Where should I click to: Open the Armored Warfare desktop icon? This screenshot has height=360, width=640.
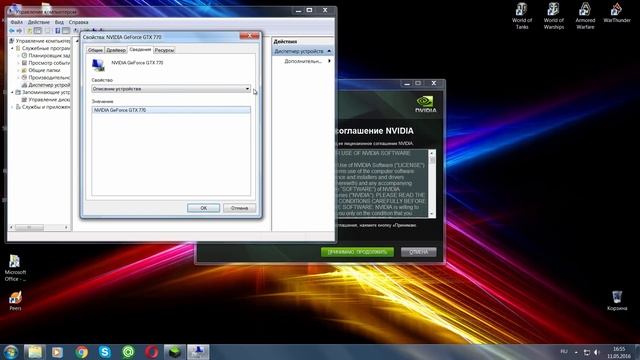[585, 16]
